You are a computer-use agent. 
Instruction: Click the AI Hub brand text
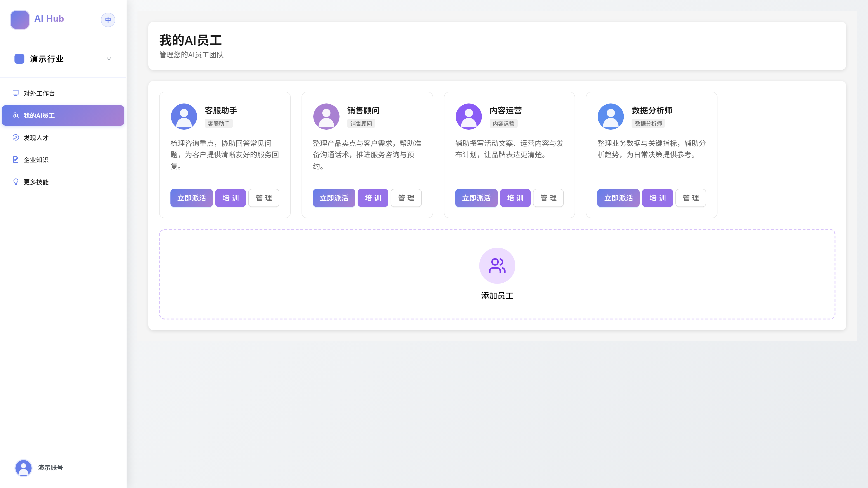click(x=49, y=19)
